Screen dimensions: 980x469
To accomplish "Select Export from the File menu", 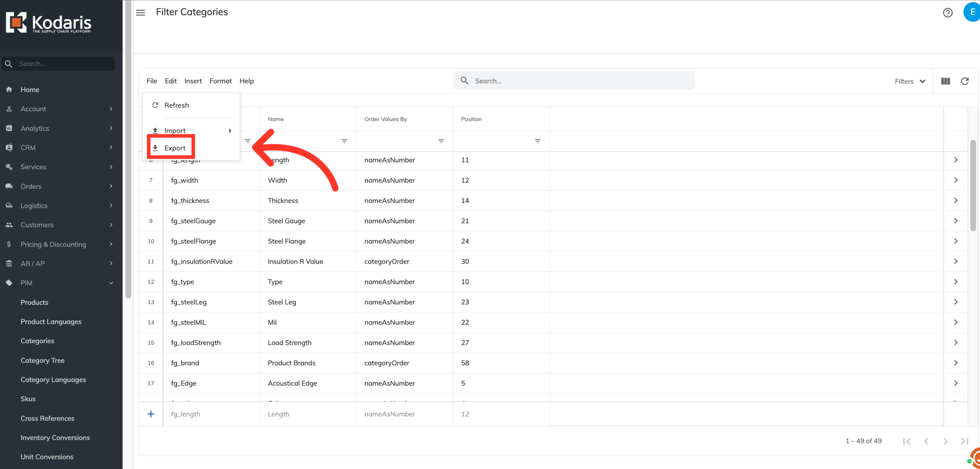I will coord(175,148).
